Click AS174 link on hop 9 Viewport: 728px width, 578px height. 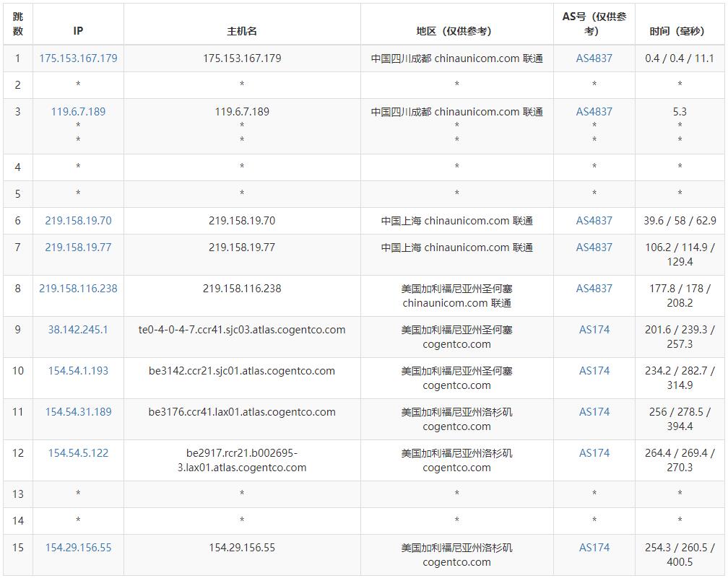click(x=594, y=328)
